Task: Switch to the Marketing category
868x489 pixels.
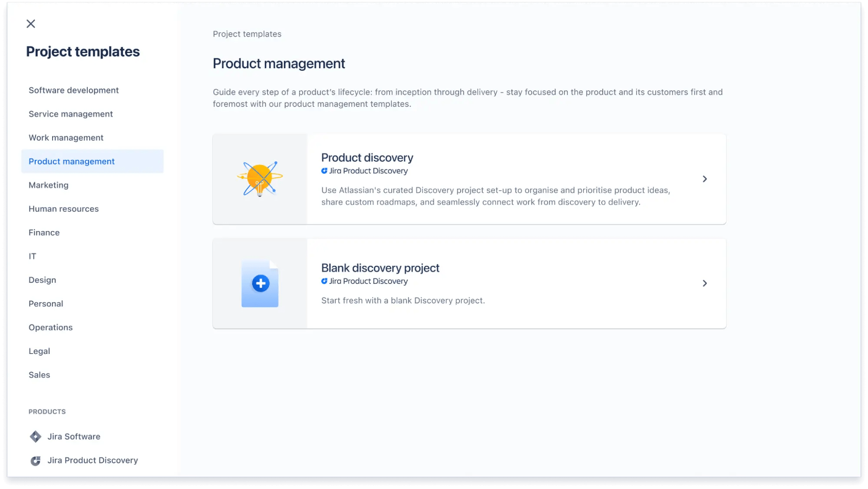Action: [x=49, y=185]
